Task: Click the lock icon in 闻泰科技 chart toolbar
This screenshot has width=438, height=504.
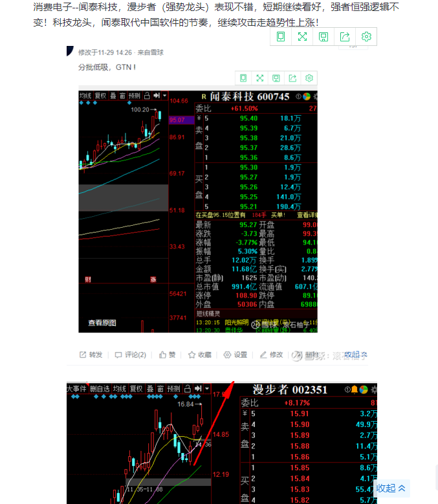Action: coord(147,96)
